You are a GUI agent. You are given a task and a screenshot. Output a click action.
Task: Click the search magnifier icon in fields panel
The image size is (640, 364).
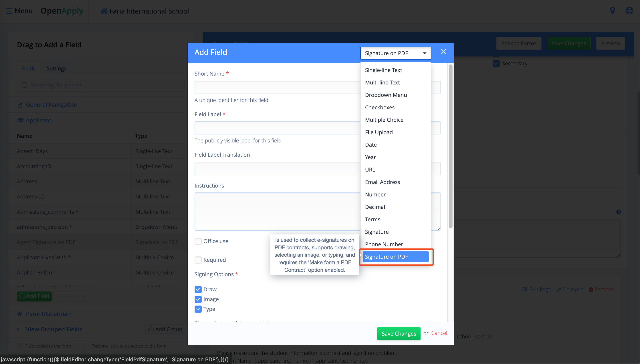click(24, 85)
